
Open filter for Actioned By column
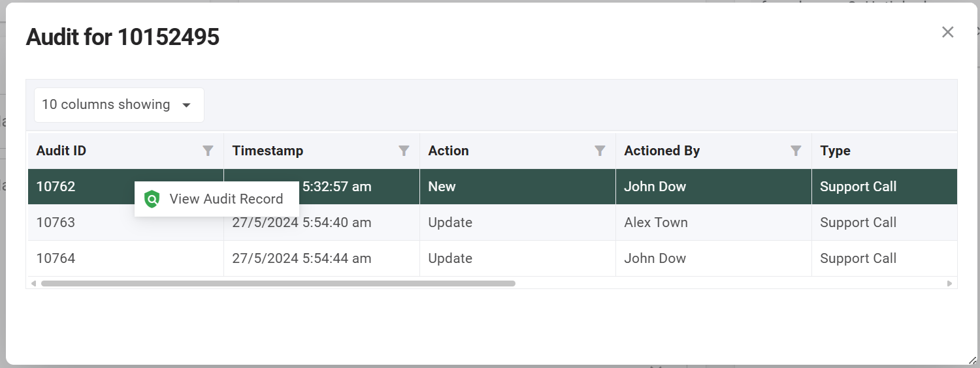[x=796, y=151]
